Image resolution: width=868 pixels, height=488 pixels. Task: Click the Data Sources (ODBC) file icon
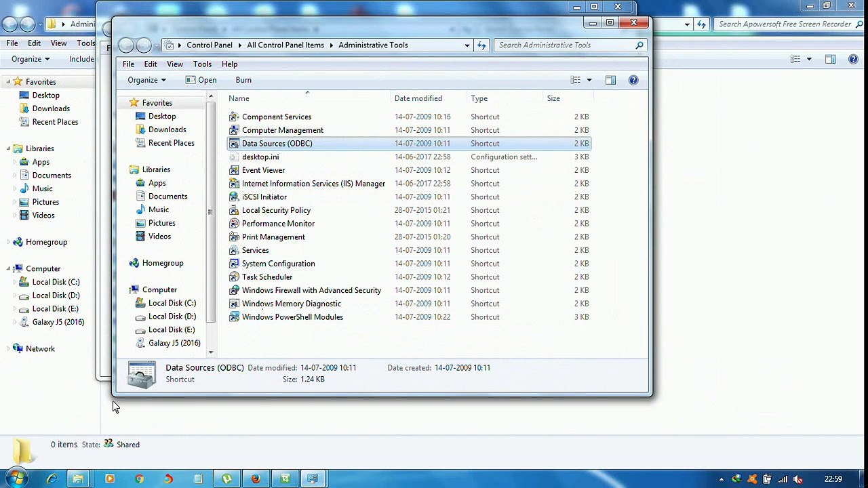point(234,144)
